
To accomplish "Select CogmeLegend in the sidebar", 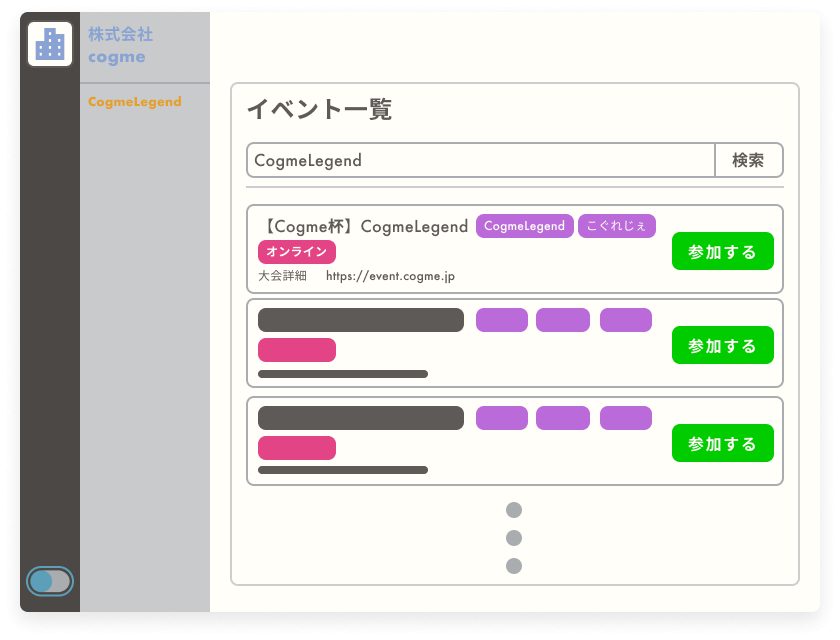I will (134, 102).
